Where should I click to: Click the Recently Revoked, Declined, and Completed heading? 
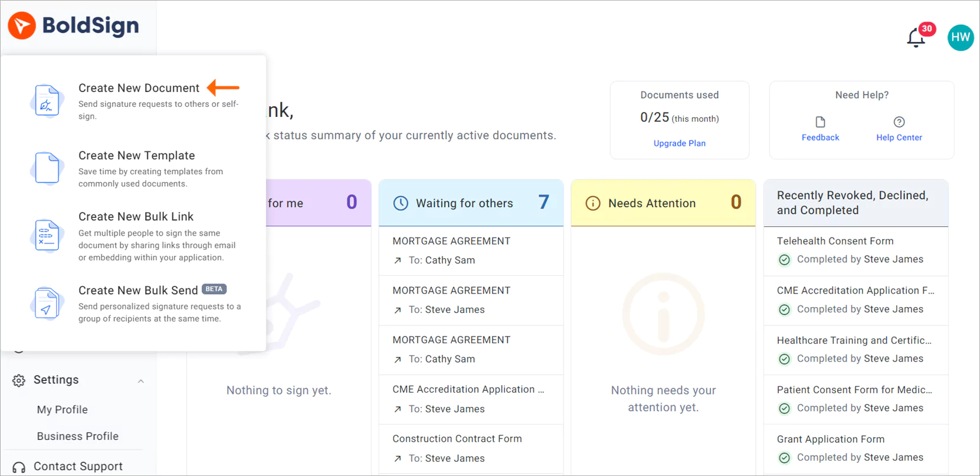coord(853,203)
